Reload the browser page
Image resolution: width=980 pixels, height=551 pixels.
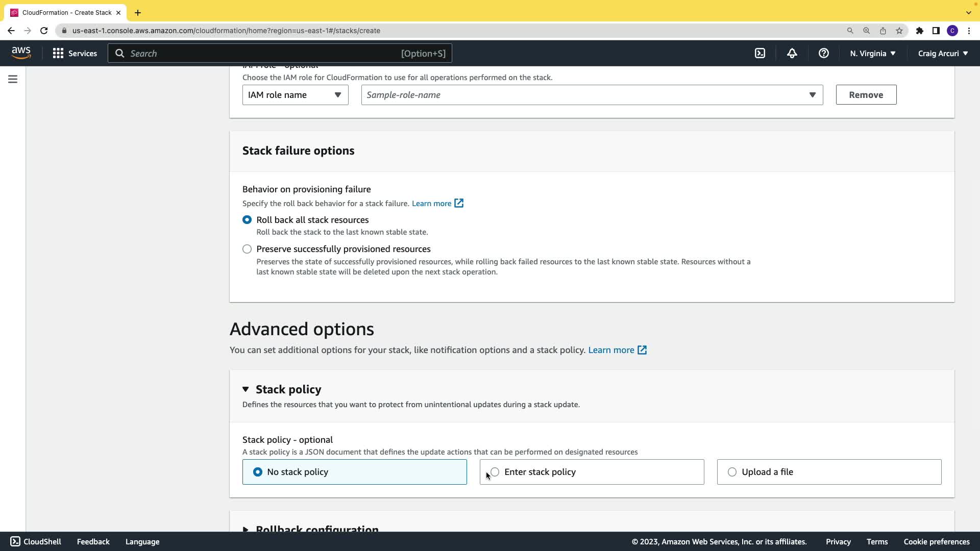coord(44,31)
